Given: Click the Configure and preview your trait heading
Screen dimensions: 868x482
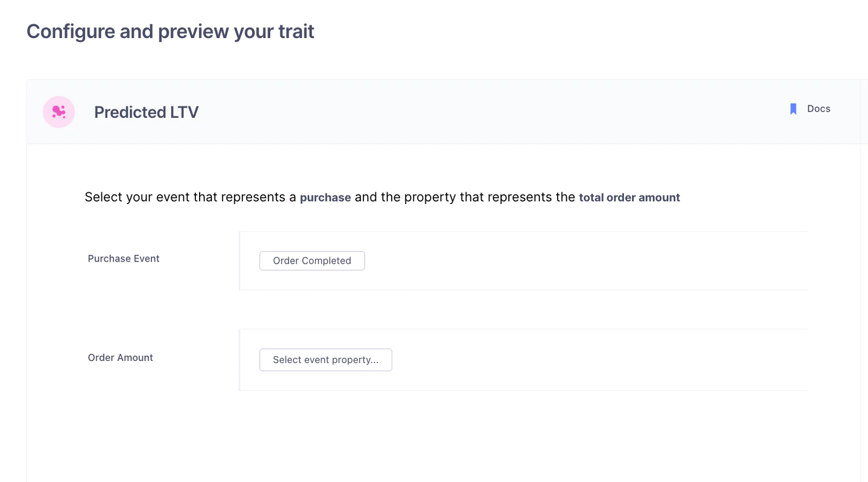Looking at the screenshot, I should 170,31.
